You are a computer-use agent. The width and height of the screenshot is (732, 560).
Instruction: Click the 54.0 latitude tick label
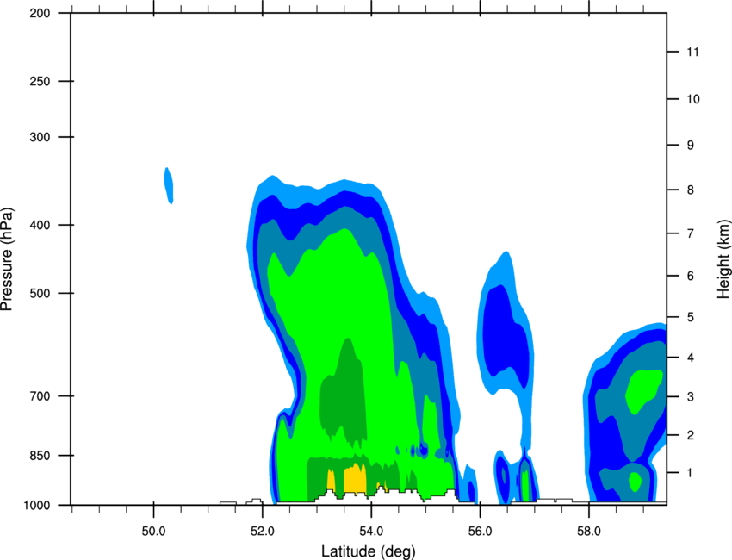(x=371, y=532)
